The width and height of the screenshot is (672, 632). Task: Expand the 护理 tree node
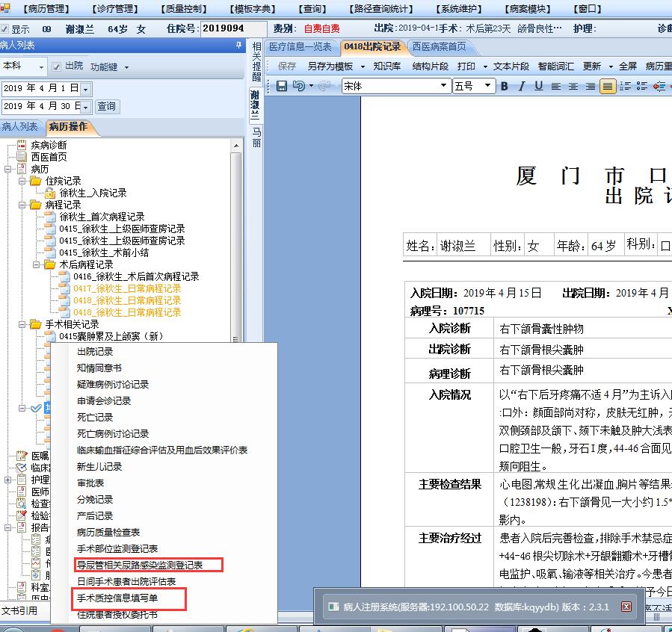pos(7,480)
